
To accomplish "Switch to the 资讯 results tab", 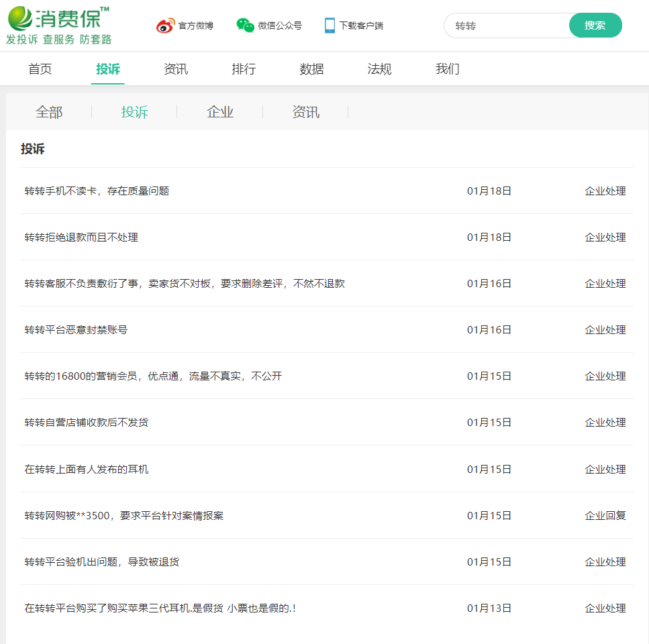I will click(306, 111).
